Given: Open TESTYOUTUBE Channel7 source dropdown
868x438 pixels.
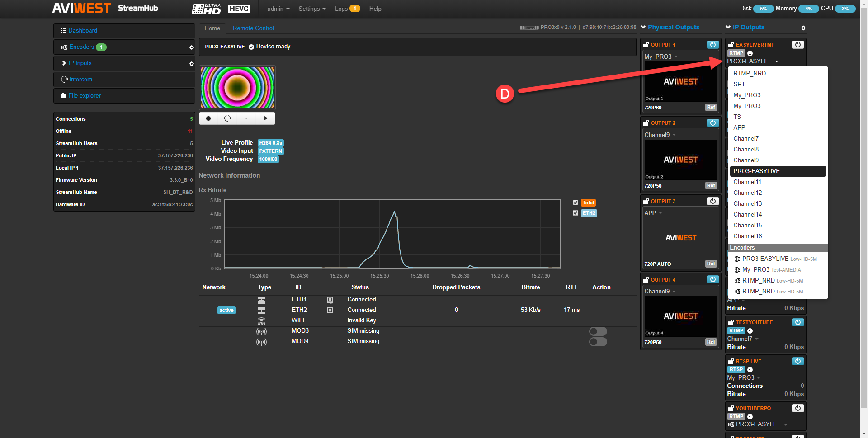Looking at the screenshot, I should point(743,339).
